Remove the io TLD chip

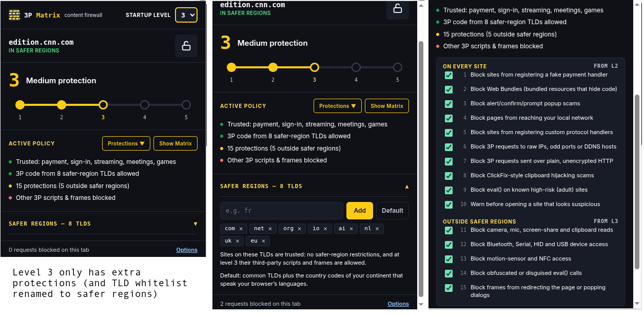coord(325,229)
